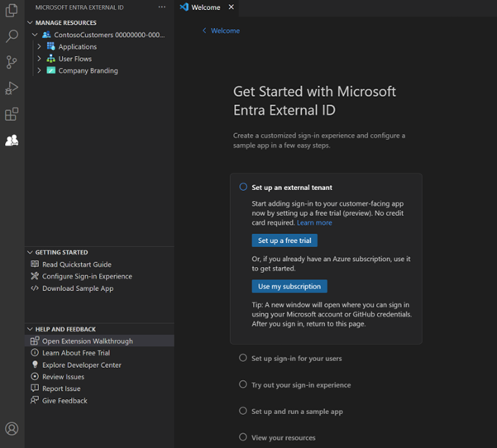Open the Run and Debug view
This screenshot has height=448, width=497.
tap(12, 88)
